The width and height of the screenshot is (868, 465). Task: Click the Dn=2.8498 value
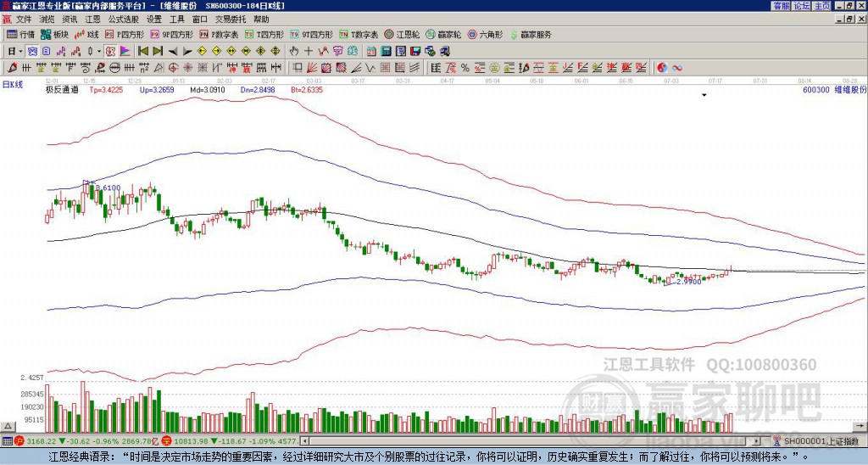pyautogui.click(x=258, y=89)
